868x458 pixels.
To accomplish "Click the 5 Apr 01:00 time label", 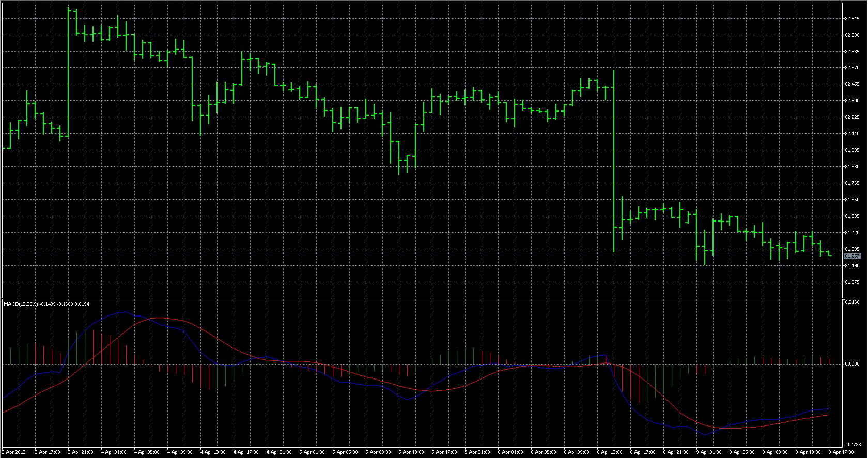I will click(x=312, y=452).
